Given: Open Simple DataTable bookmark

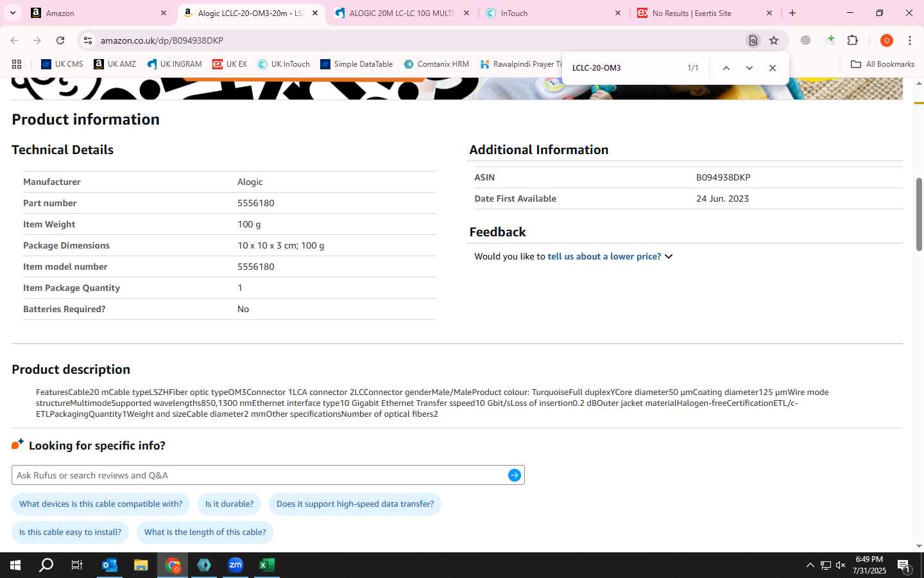Looking at the screenshot, I should [357, 64].
